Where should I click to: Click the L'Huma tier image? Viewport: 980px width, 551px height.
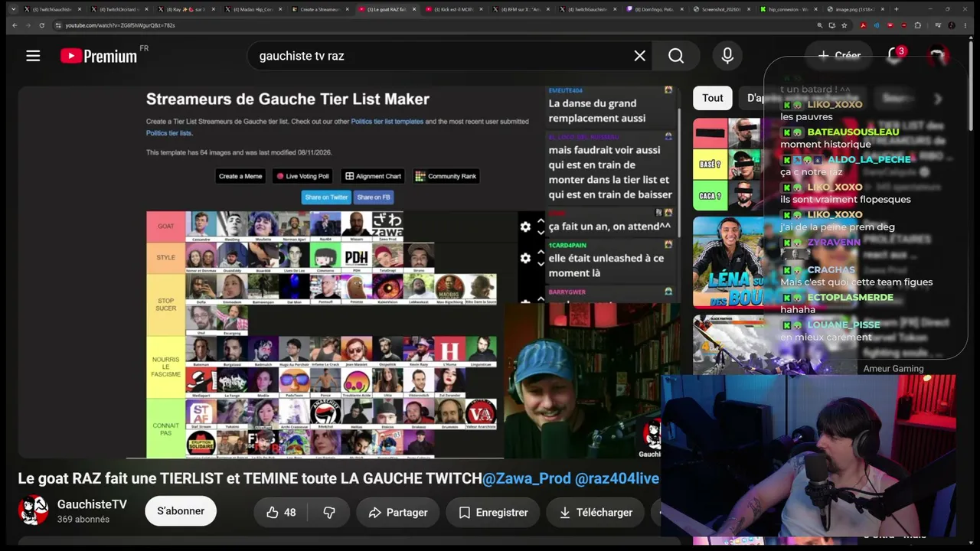449,353
